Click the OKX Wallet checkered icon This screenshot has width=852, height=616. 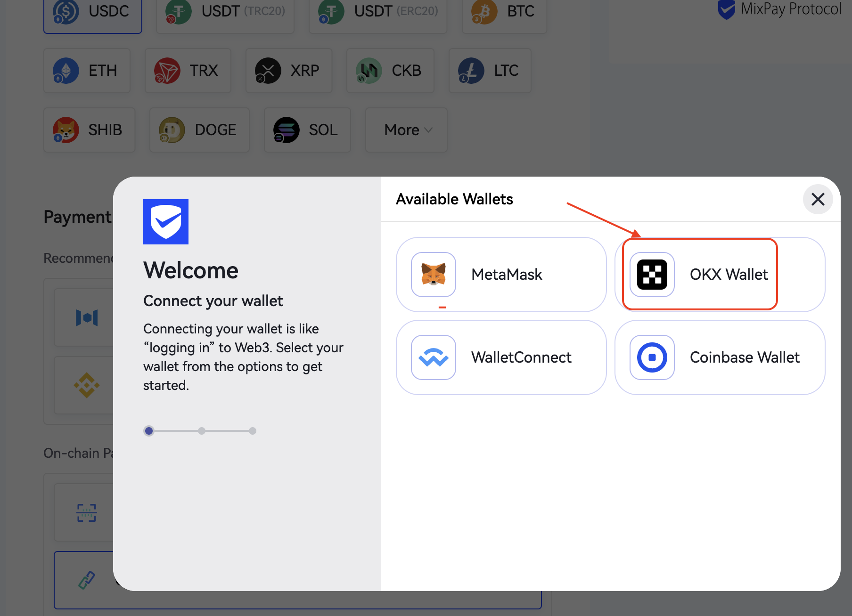(652, 275)
